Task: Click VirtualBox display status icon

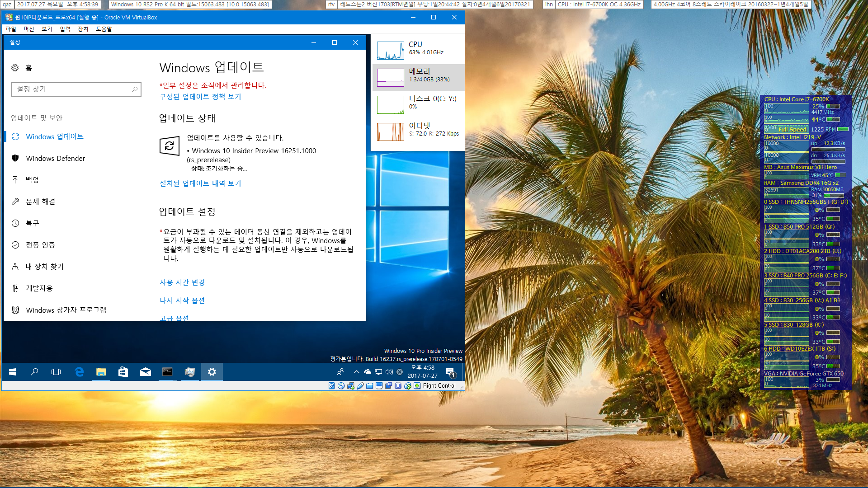Action: coord(379,385)
